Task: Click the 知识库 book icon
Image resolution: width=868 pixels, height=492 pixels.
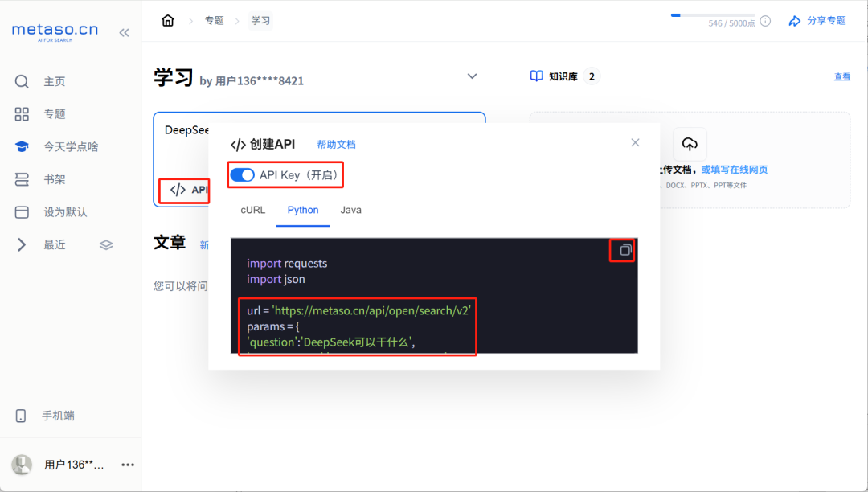Action: point(536,76)
